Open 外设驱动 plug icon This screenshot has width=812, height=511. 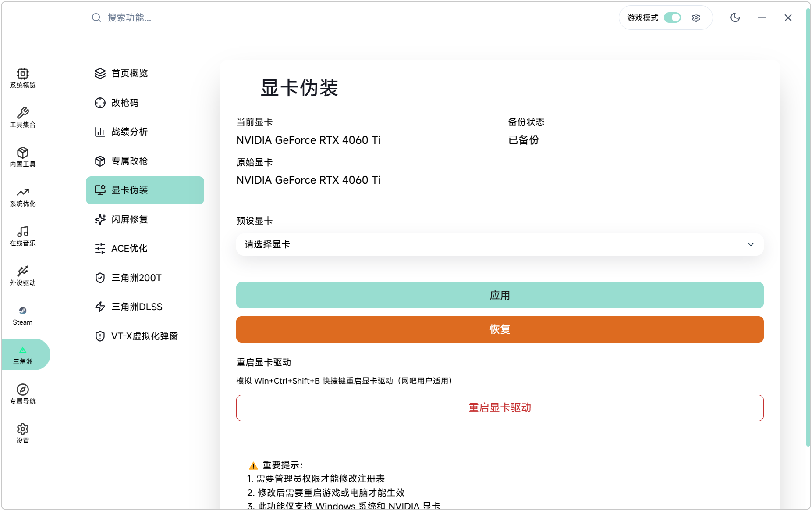pos(23,271)
